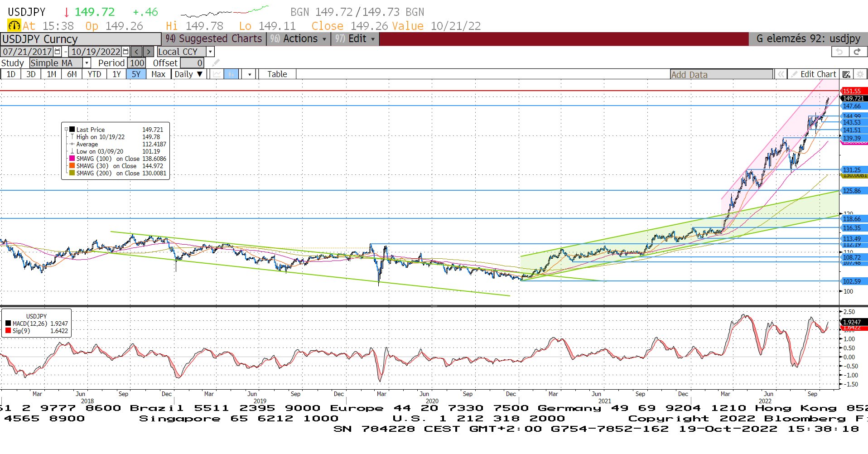Open the Local CCY currency dropdown
This screenshot has width=868, height=454.
click(210, 52)
